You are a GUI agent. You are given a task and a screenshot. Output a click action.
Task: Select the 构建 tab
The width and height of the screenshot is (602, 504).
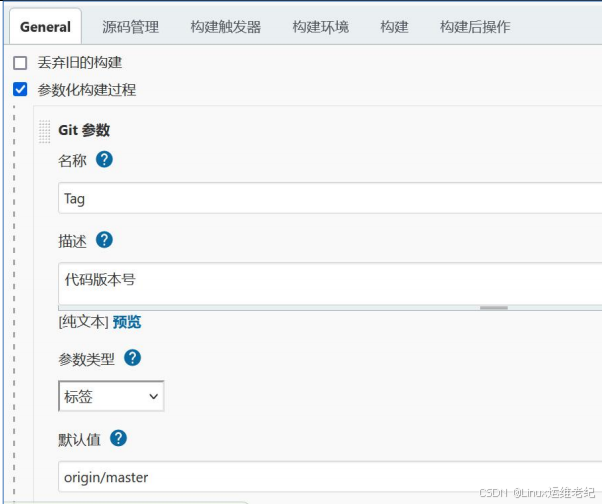[394, 27]
